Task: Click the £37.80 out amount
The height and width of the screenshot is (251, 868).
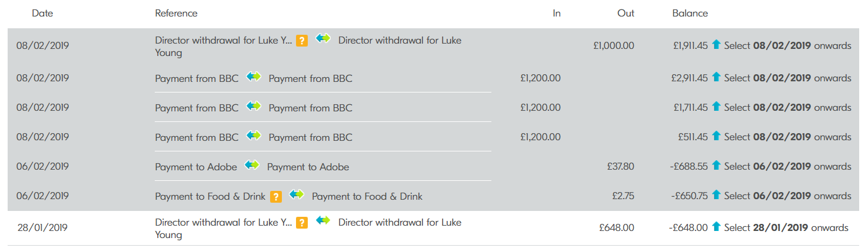Action: (x=621, y=166)
